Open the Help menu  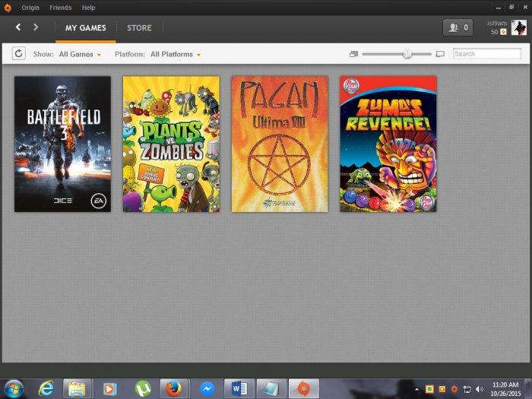click(88, 8)
